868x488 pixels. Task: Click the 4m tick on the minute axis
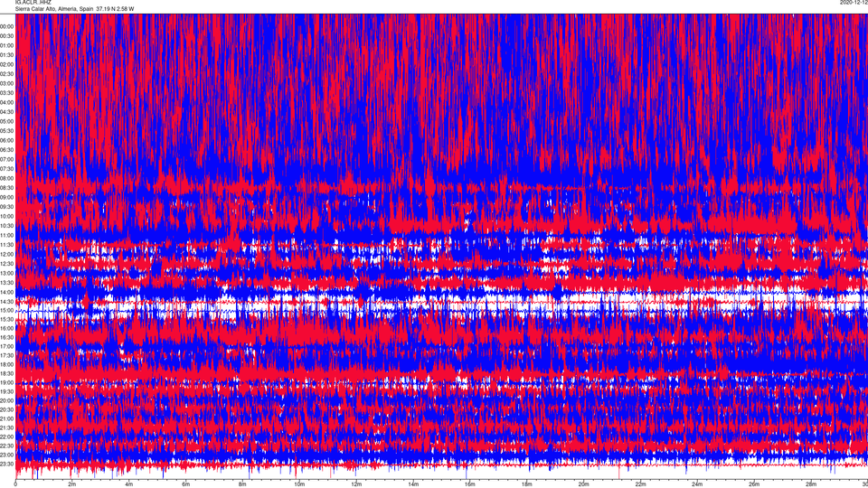pyautogui.click(x=129, y=484)
